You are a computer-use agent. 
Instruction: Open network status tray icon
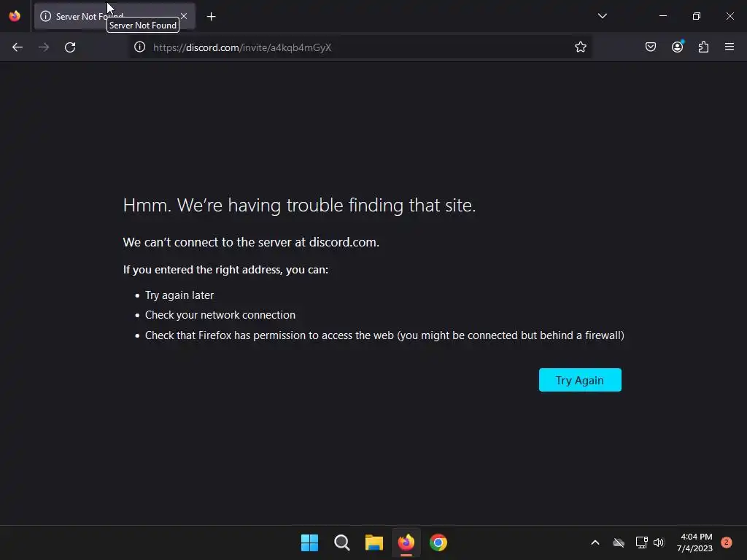(x=641, y=542)
